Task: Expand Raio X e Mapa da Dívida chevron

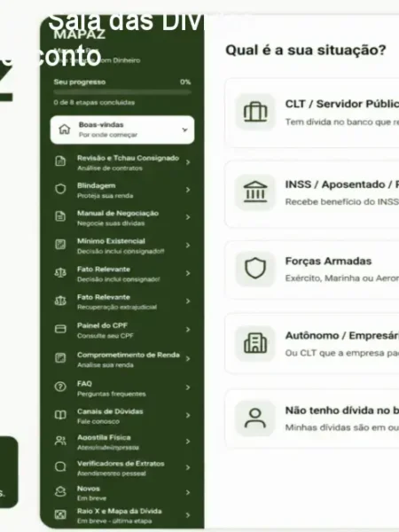Action: [188, 515]
